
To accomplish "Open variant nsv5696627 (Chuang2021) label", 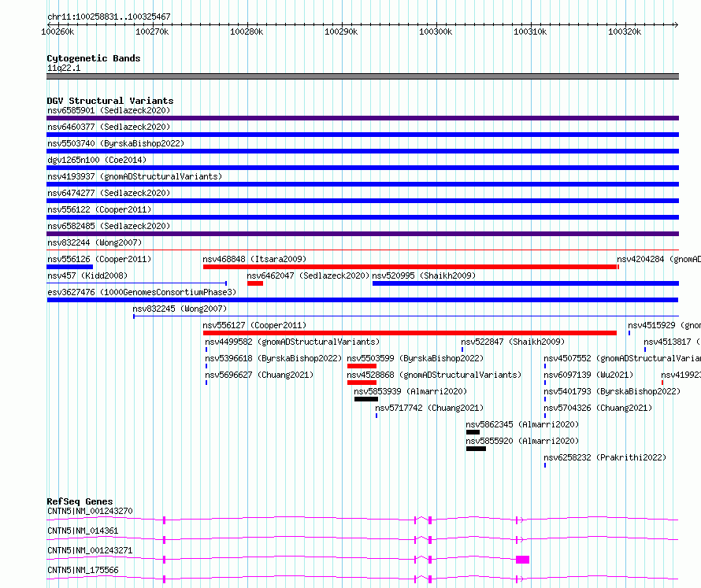I will (259, 375).
